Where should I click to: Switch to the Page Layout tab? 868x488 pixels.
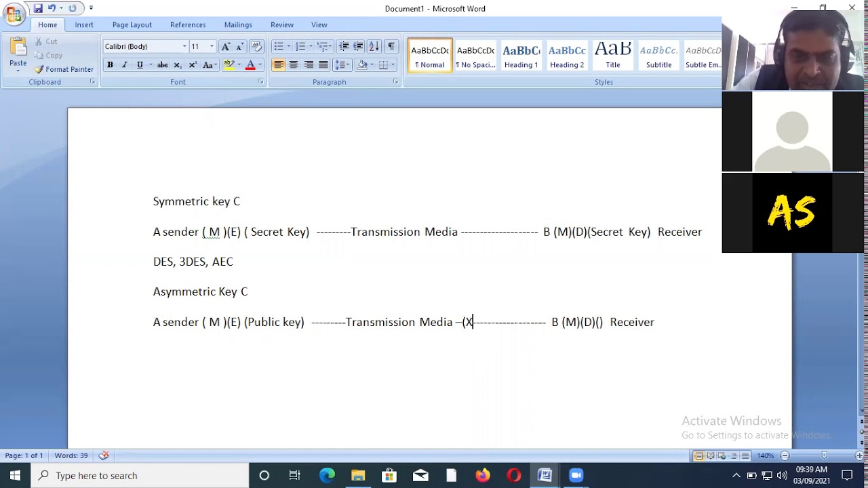(132, 24)
